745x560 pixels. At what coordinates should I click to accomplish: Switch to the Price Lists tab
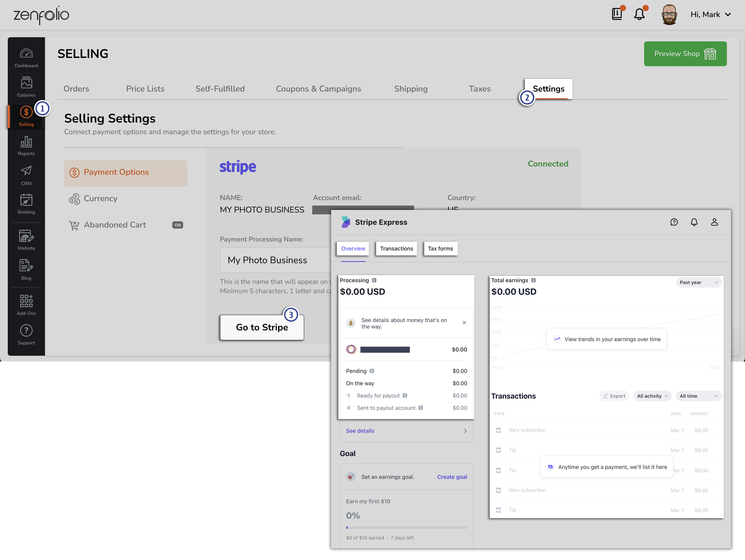tap(145, 89)
